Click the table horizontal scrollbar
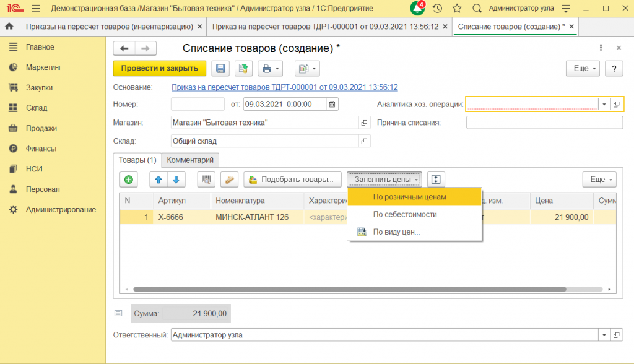This screenshot has width=634, height=364. pyautogui.click(x=349, y=289)
